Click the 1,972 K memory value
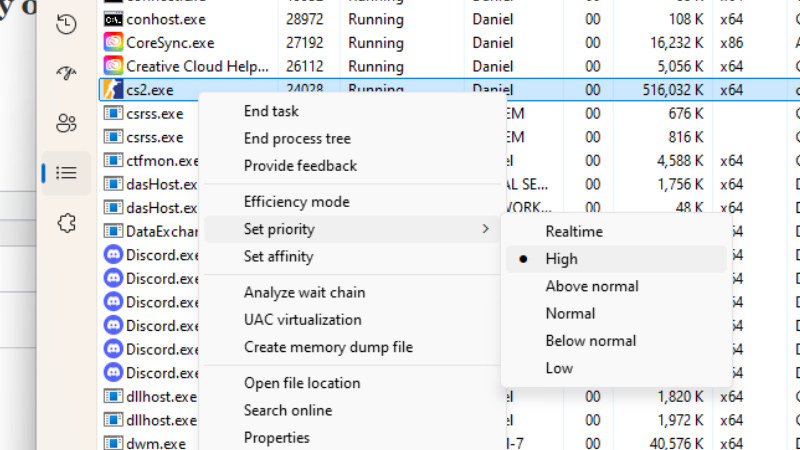The width and height of the screenshot is (800, 450). 681,420
